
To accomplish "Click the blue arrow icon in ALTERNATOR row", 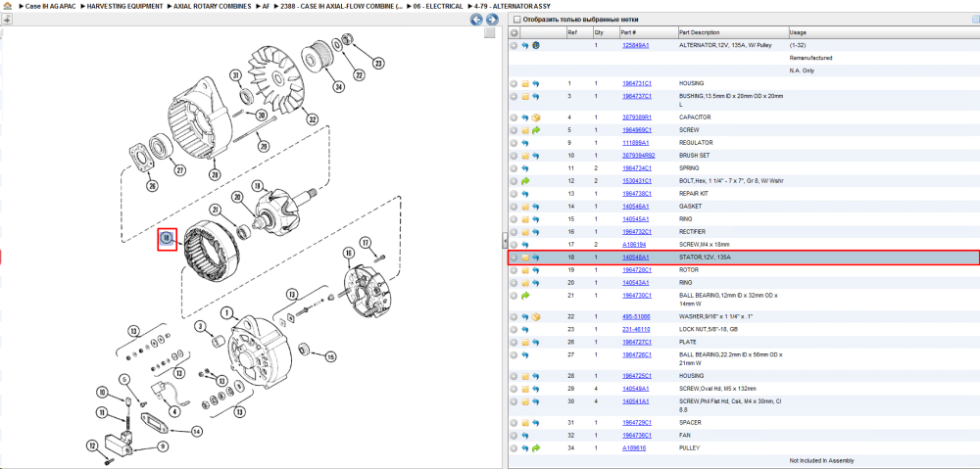I will 525,46.
